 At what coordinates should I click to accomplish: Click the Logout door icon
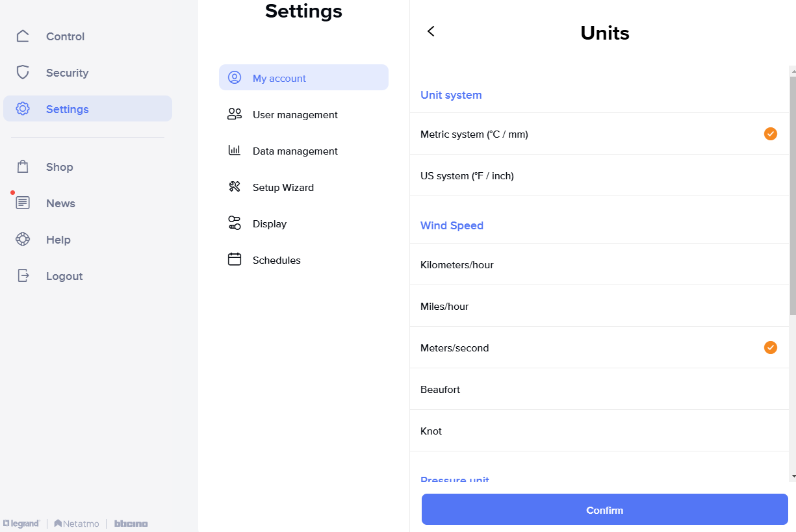[x=23, y=276]
